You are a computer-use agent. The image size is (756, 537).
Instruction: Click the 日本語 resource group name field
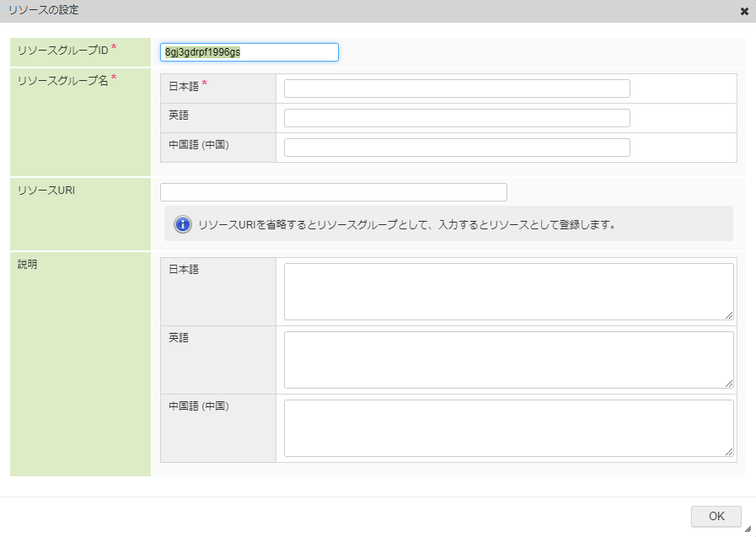pos(456,89)
